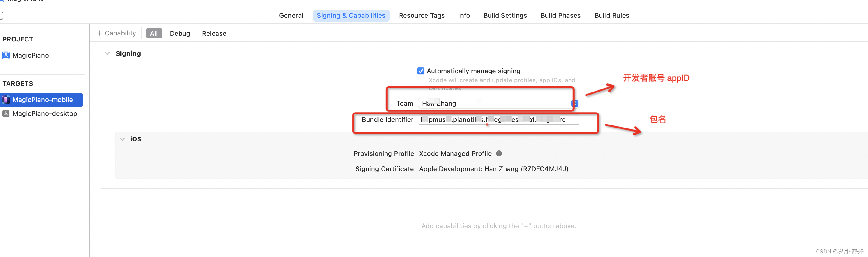The image size is (868, 257).
Task: Open the General tab
Action: [291, 16]
